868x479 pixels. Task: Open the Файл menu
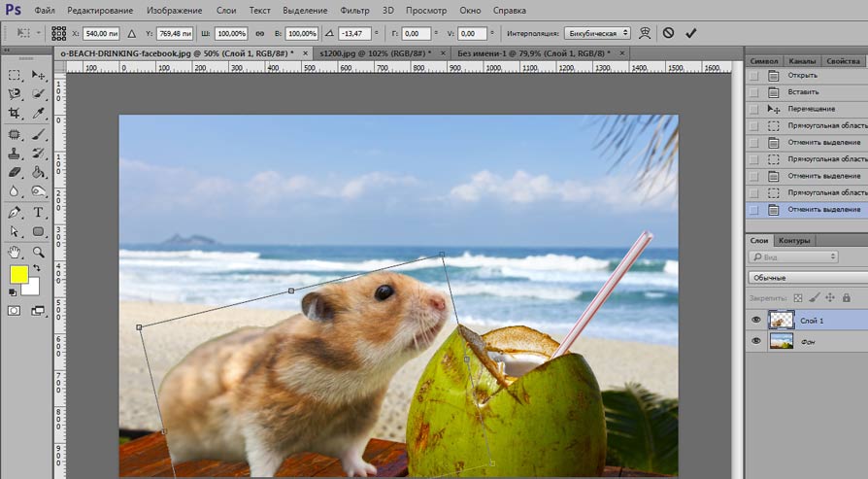[45, 11]
